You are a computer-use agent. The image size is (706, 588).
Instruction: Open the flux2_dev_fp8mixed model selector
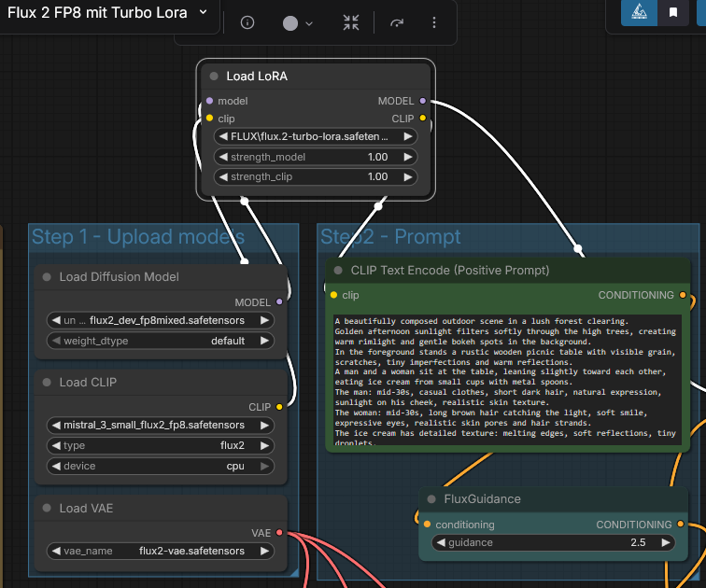[161, 320]
